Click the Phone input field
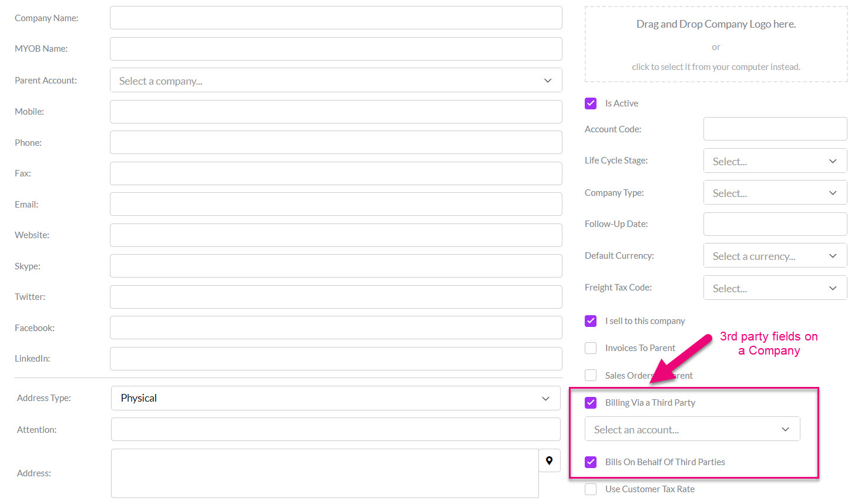 (x=336, y=142)
